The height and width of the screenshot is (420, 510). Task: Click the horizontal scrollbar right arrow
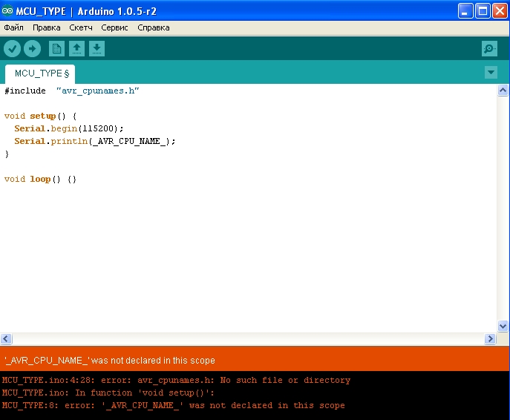(x=490, y=338)
